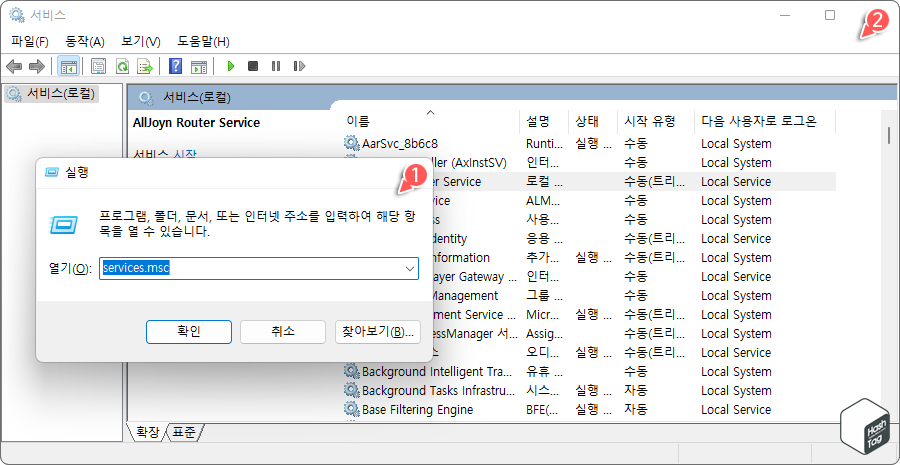
Task: Switch to the 확장 tab
Action: click(147, 432)
